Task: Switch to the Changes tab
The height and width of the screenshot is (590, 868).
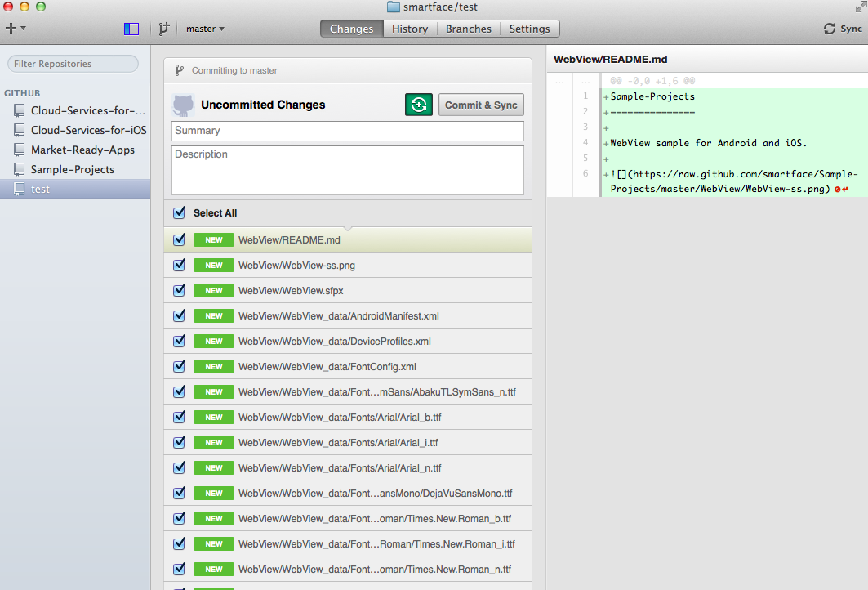Action: coord(351,29)
